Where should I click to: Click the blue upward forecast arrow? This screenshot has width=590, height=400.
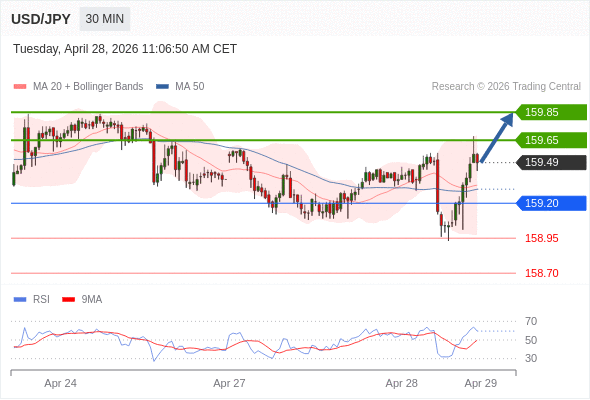[497, 138]
